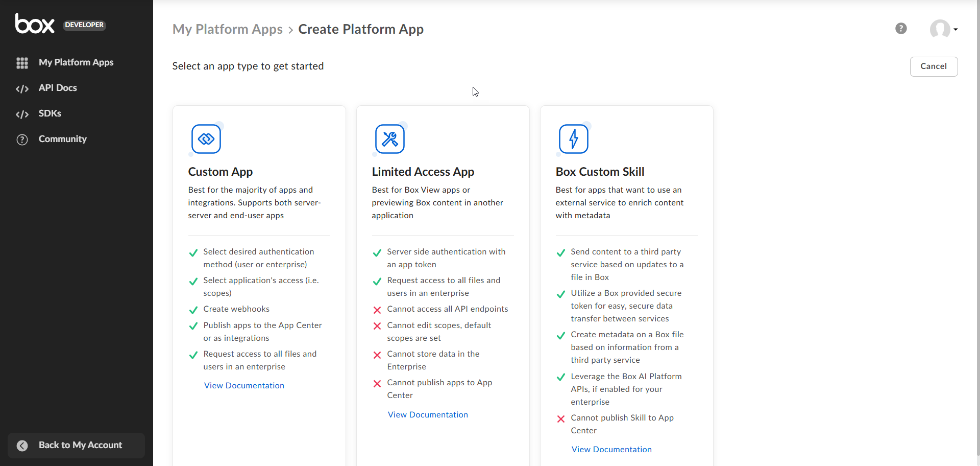Screen dimensions: 980x466
Task: Click the Cancel button
Action: 934,66
